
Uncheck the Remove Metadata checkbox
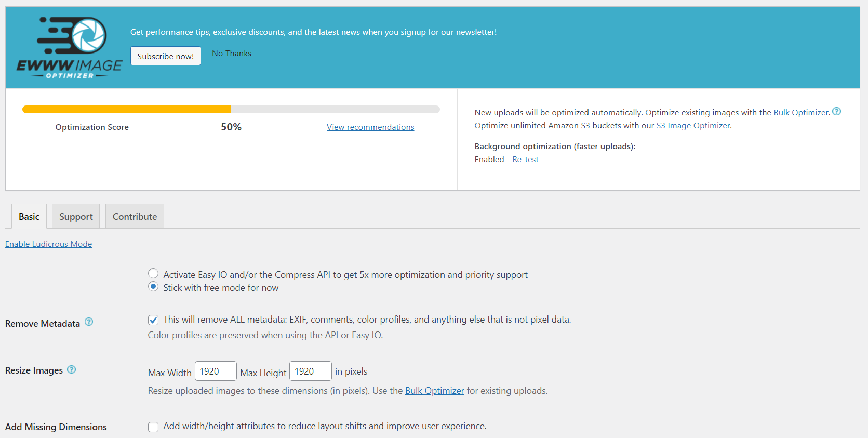pos(153,320)
